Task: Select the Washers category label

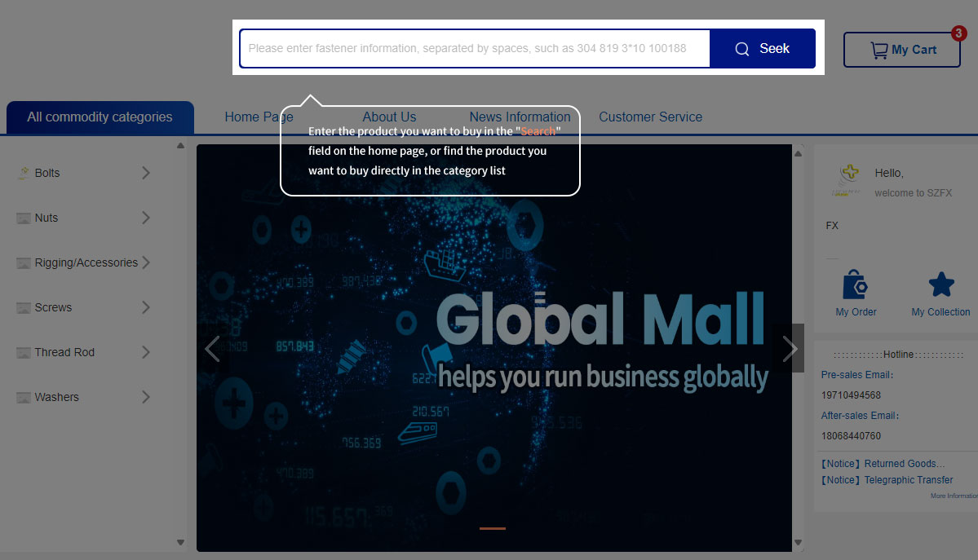Action: pos(57,397)
